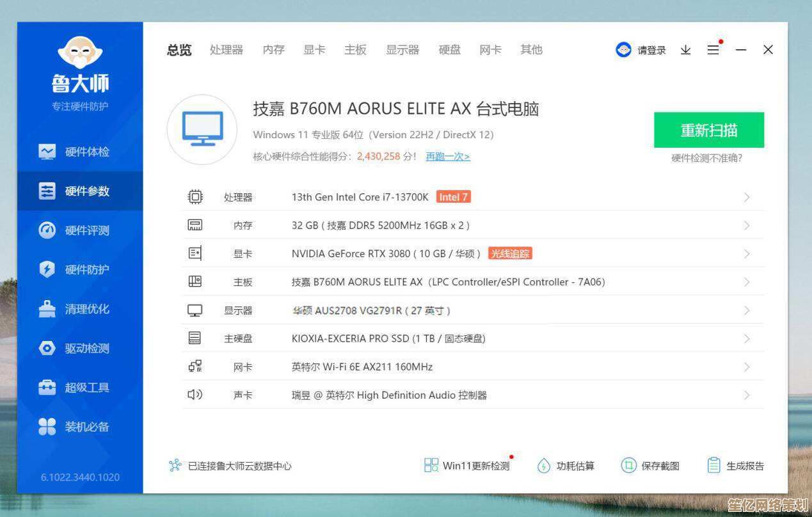This screenshot has width=812, height=517.
Task: Expand the 处理器 row chevron
Action: (746, 197)
